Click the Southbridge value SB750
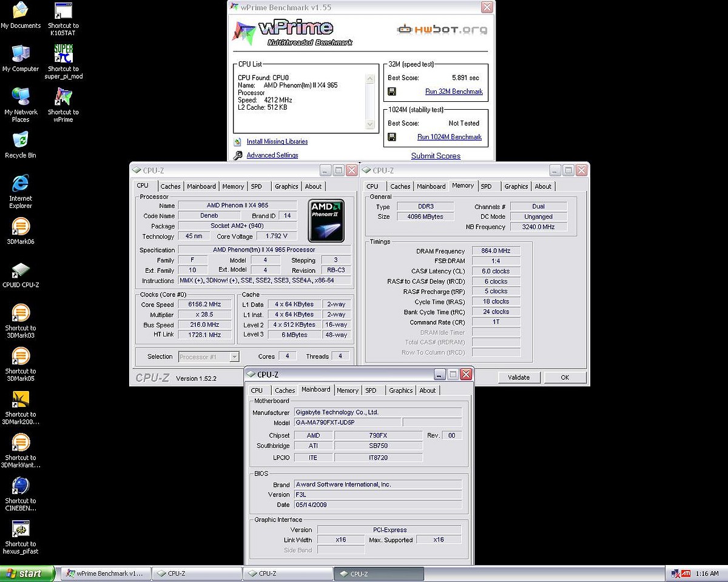The width and height of the screenshot is (728, 582). point(378,446)
